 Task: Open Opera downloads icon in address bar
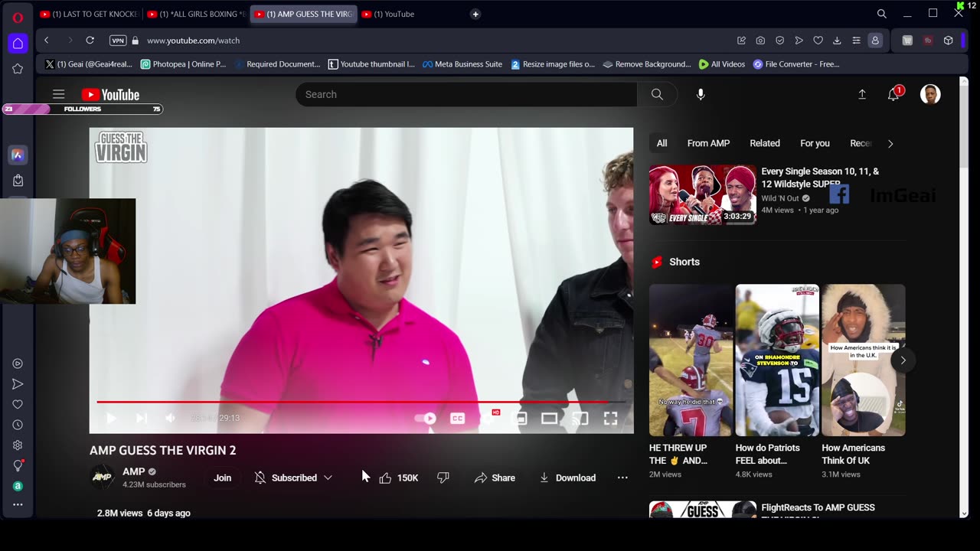837,41
